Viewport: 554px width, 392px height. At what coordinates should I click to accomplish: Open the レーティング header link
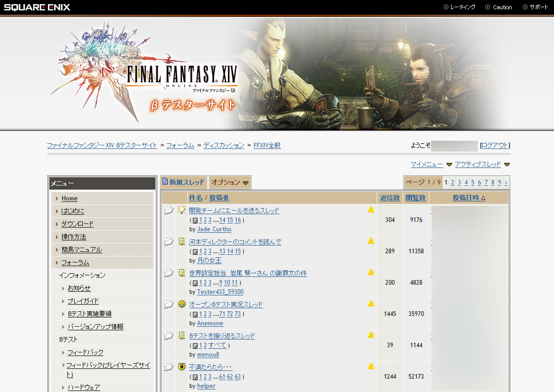[459, 7]
